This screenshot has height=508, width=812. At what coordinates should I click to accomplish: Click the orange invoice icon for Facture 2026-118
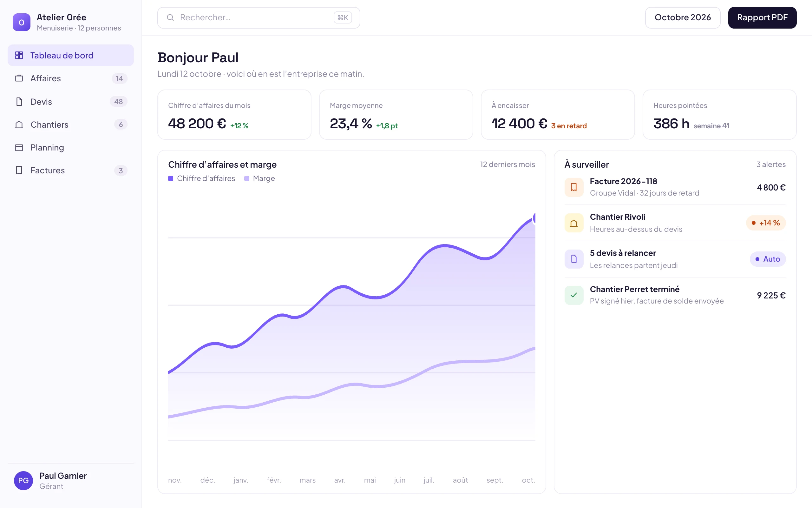tap(574, 187)
